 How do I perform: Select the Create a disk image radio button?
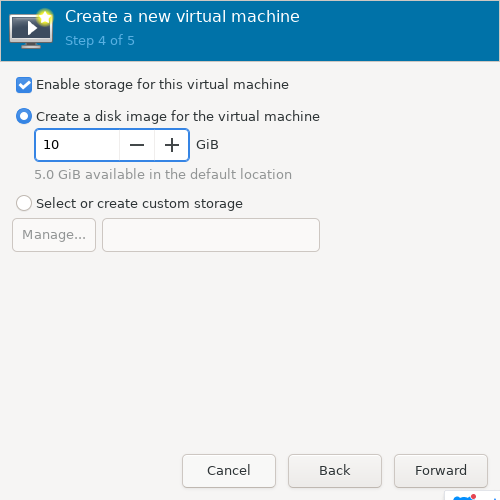pyautogui.click(x=24, y=116)
